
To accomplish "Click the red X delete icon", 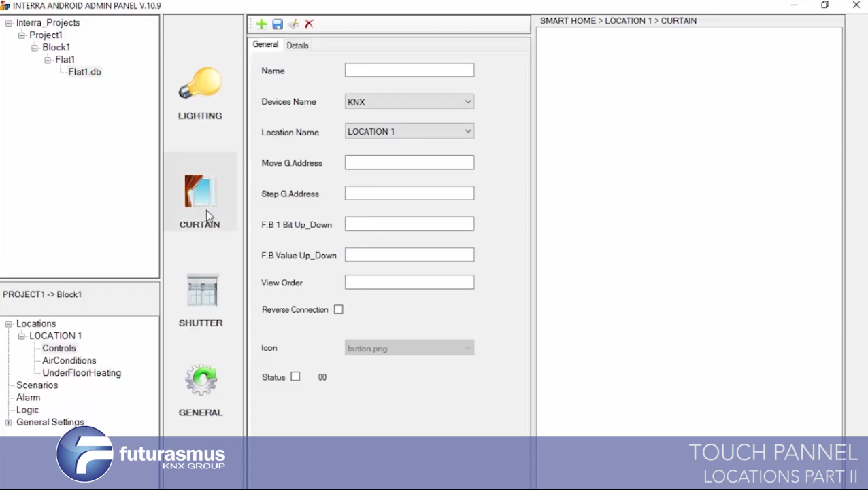I will pyautogui.click(x=310, y=24).
